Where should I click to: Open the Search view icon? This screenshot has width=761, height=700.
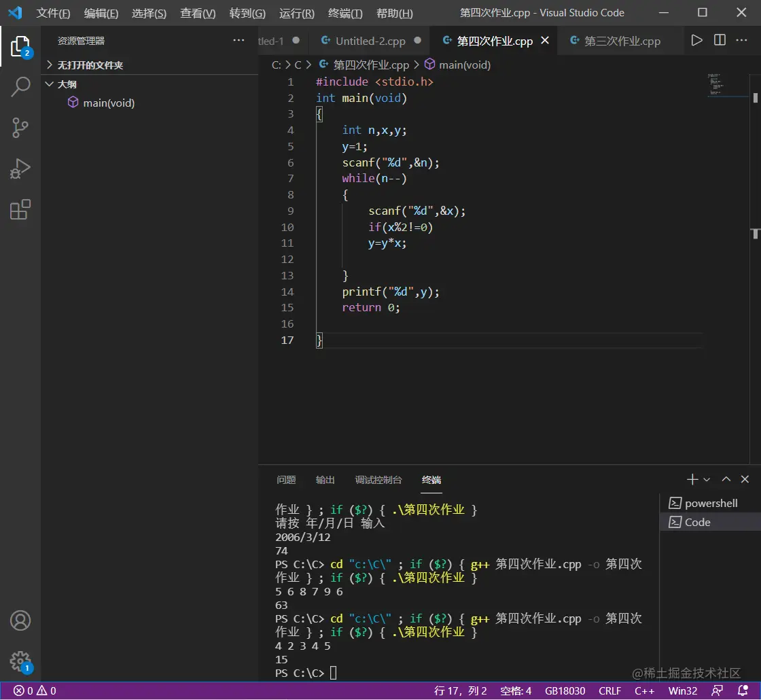click(x=20, y=86)
